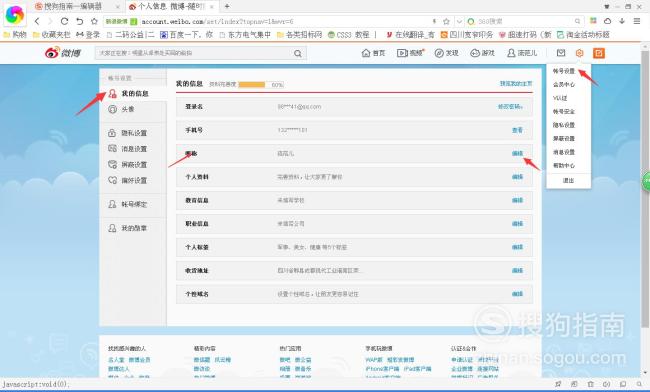Image resolution: width=650 pixels, height=392 pixels.
Task: Click the trash icon in status bar
Action: 590,384
